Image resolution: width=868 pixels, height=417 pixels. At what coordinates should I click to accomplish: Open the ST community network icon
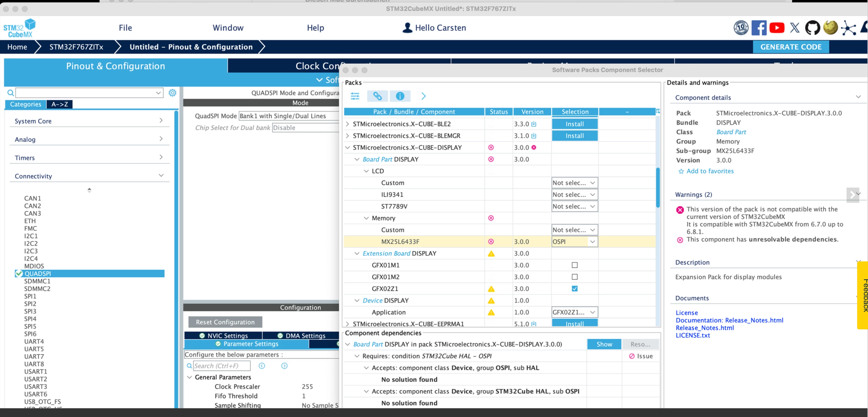(848, 28)
